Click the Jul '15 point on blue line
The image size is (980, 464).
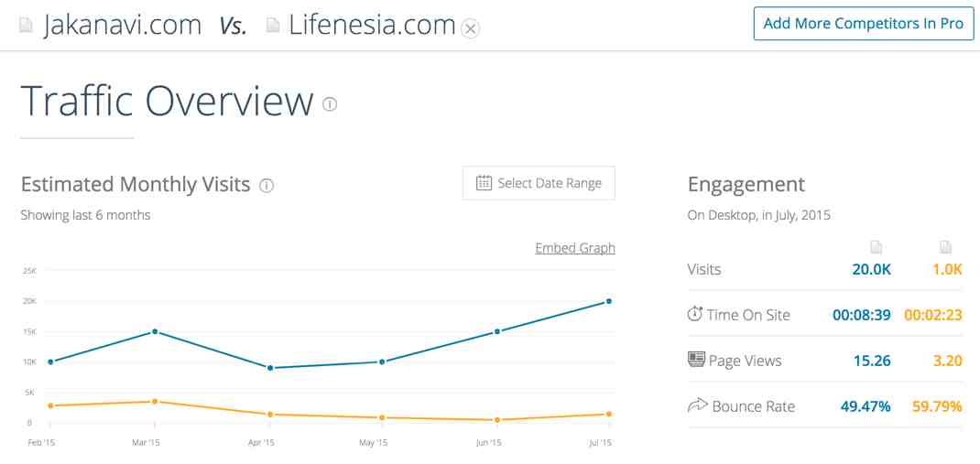pos(609,302)
